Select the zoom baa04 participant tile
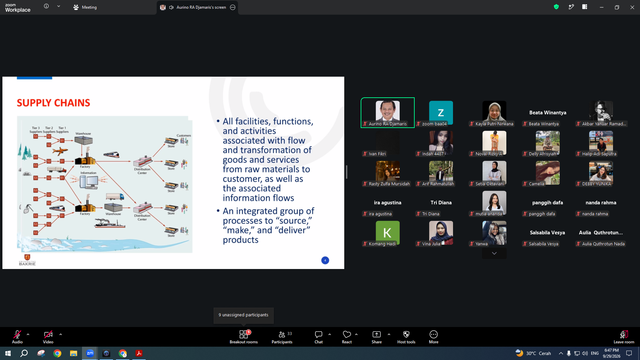 441,113
